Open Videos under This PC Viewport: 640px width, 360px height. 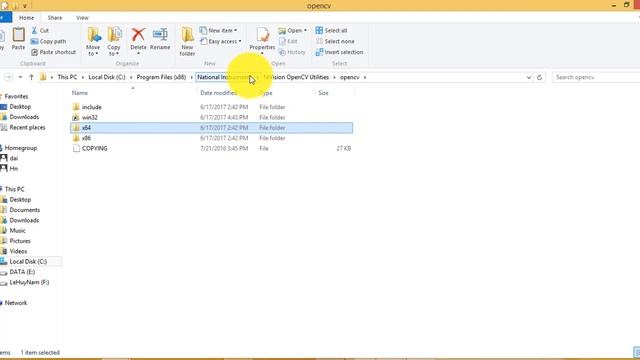18,251
